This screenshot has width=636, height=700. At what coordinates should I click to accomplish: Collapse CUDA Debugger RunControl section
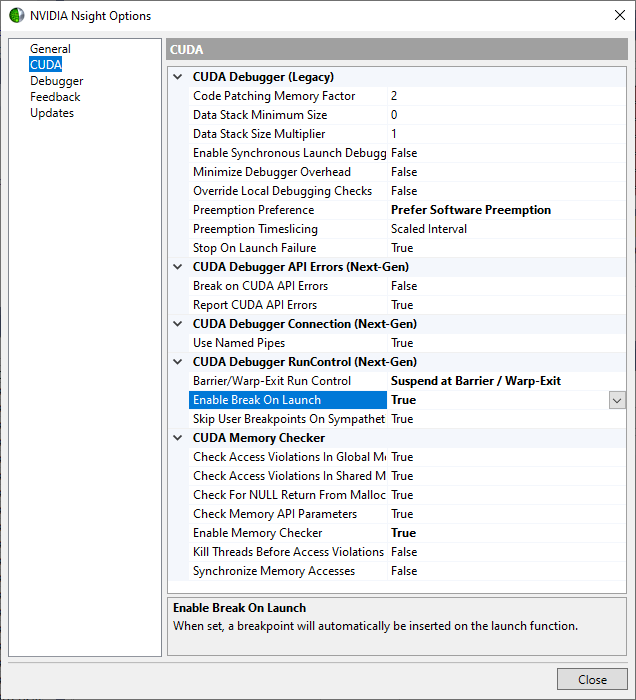tap(178, 362)
